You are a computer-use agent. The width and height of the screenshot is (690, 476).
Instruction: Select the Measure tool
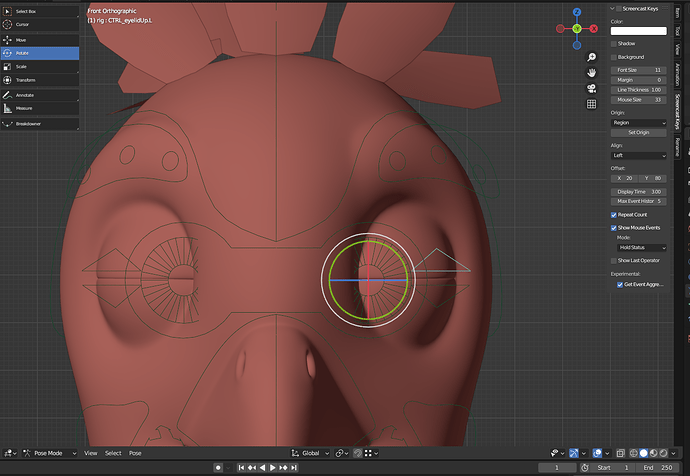click(40, 108)
